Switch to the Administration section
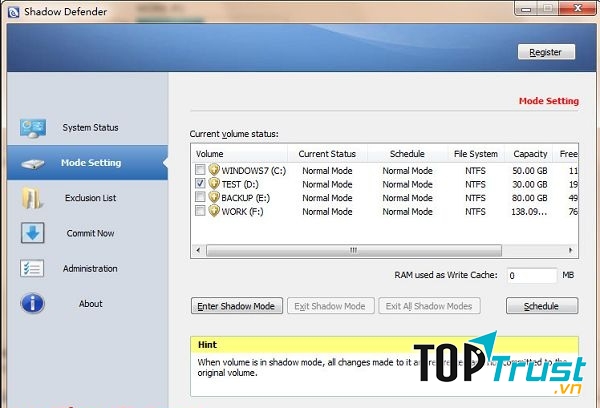 point(90,268)
